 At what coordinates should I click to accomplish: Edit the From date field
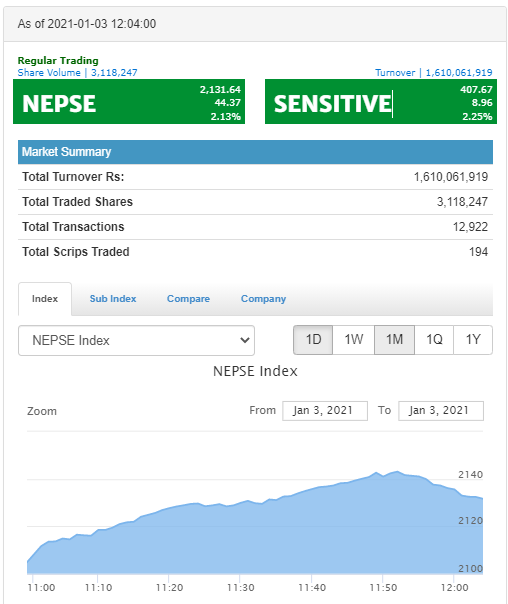[x=325, y=411]
